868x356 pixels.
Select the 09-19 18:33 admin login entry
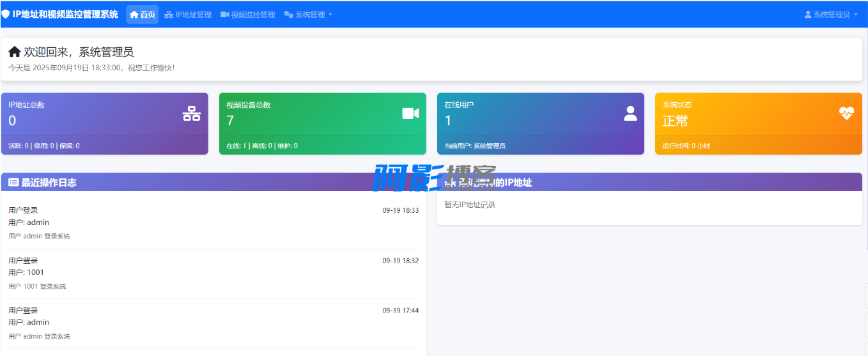tap(213, 222)
